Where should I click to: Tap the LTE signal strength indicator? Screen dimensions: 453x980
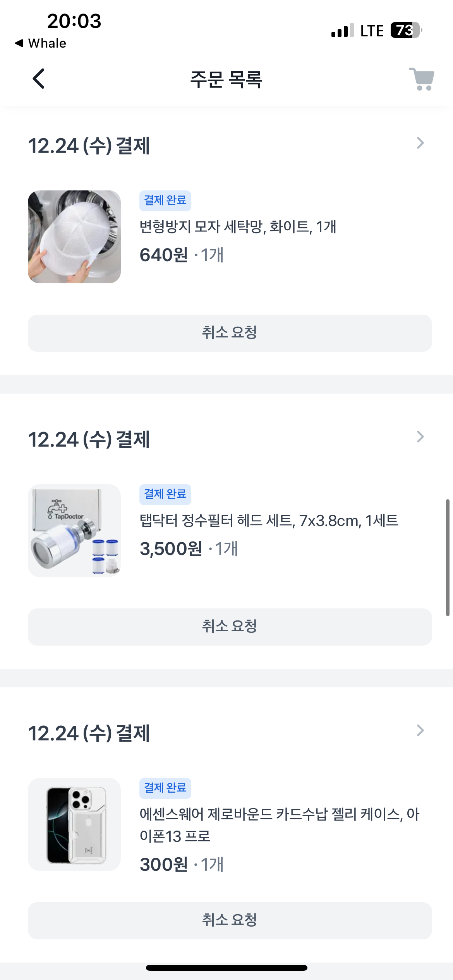(x=342, y=31)
